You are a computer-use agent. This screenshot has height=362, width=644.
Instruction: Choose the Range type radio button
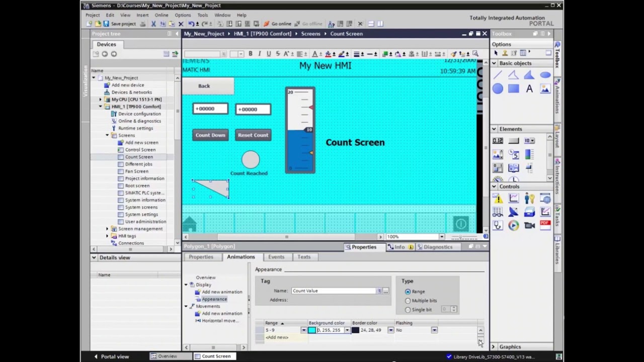pyautogui.click(x=408, y=292)
